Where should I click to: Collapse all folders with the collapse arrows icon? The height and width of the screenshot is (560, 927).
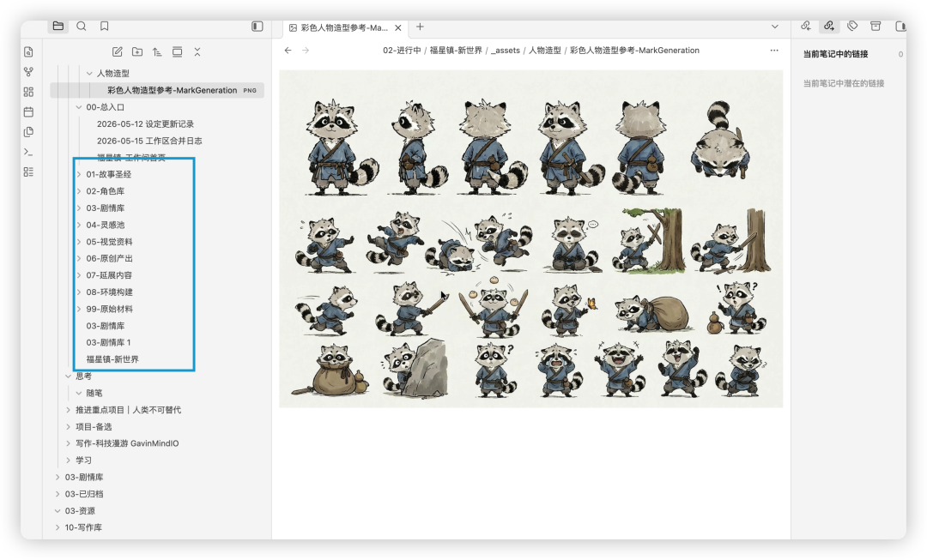(x=197, y=52)
